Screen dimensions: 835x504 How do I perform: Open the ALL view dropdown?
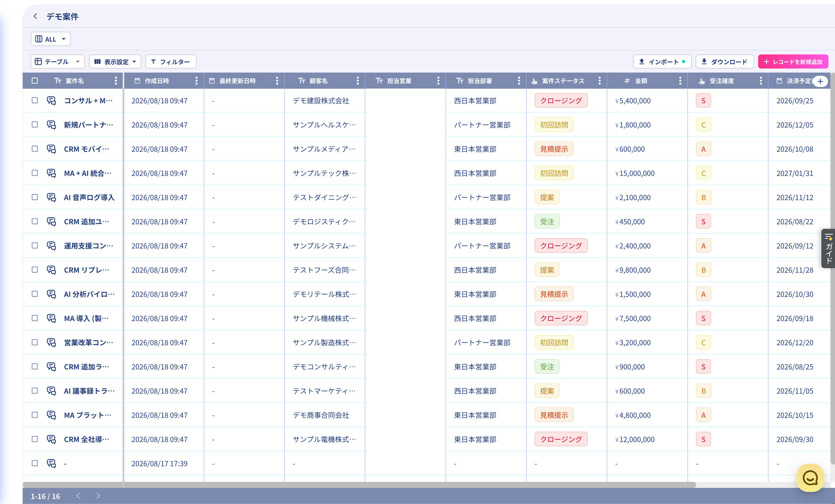(51, 39)
